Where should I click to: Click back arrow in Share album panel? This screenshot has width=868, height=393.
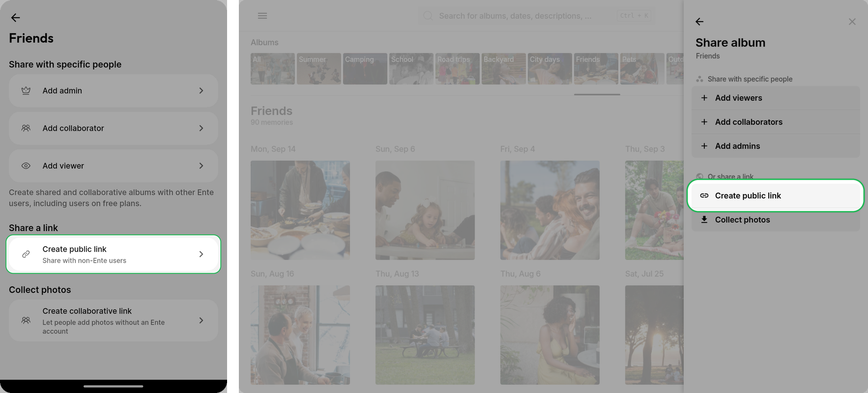pos(699,22)
